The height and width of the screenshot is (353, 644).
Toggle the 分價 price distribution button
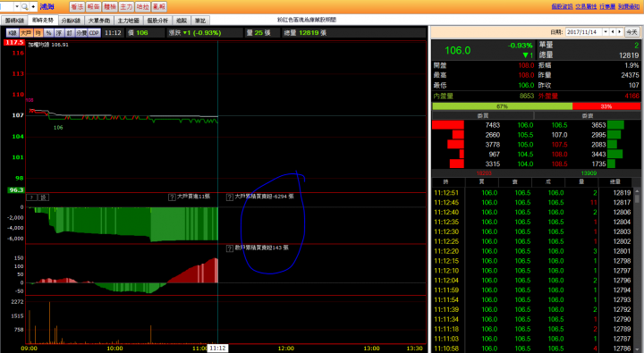coord(81,33)
